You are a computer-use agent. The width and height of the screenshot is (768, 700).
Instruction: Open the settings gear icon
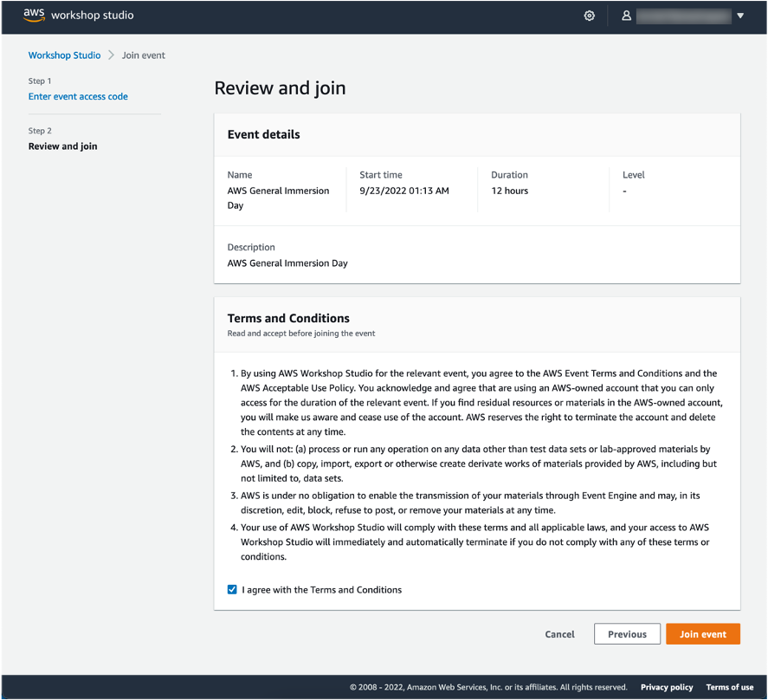590,16
